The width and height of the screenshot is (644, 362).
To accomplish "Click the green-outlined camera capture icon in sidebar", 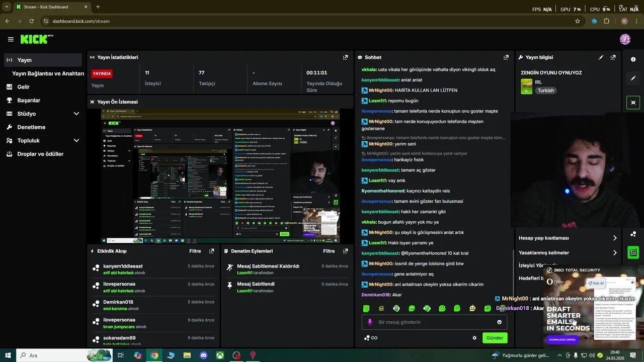I will pyautogui.click(x=633, y=103).
